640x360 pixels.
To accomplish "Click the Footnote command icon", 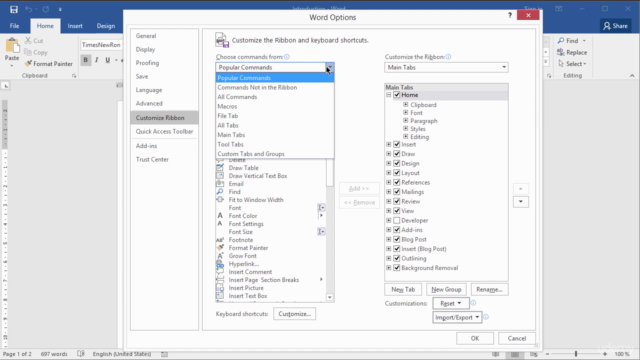I will pyautogui.click(x=220, y=240).
